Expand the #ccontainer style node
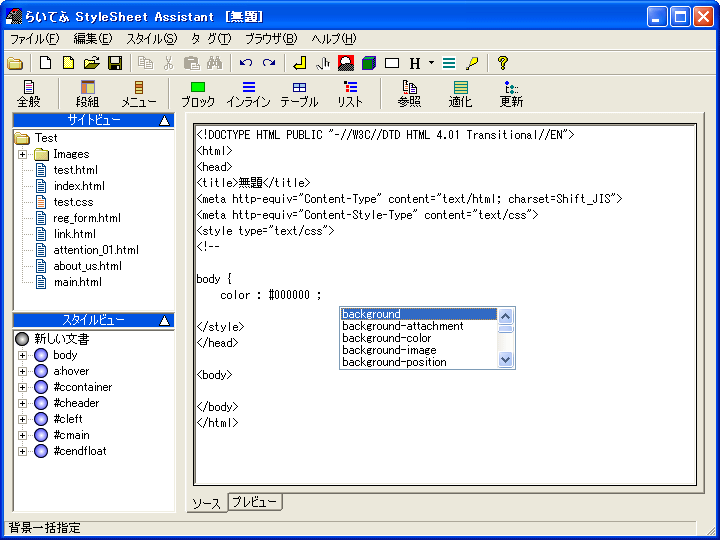Image resolution: width=720 pixels, height=540 pixels. pyautogui.click(x=22, y=388)
